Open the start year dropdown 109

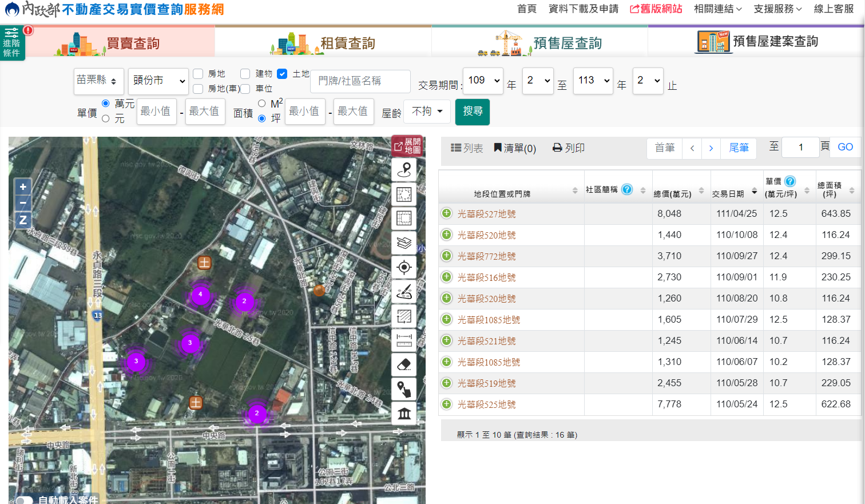483,81
